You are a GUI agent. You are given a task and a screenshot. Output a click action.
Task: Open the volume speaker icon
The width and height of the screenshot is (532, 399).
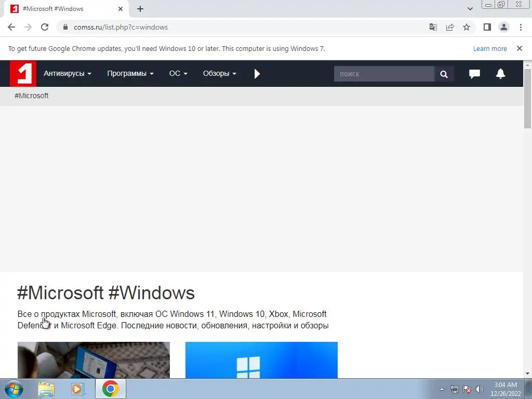click(x=480, y=389)
